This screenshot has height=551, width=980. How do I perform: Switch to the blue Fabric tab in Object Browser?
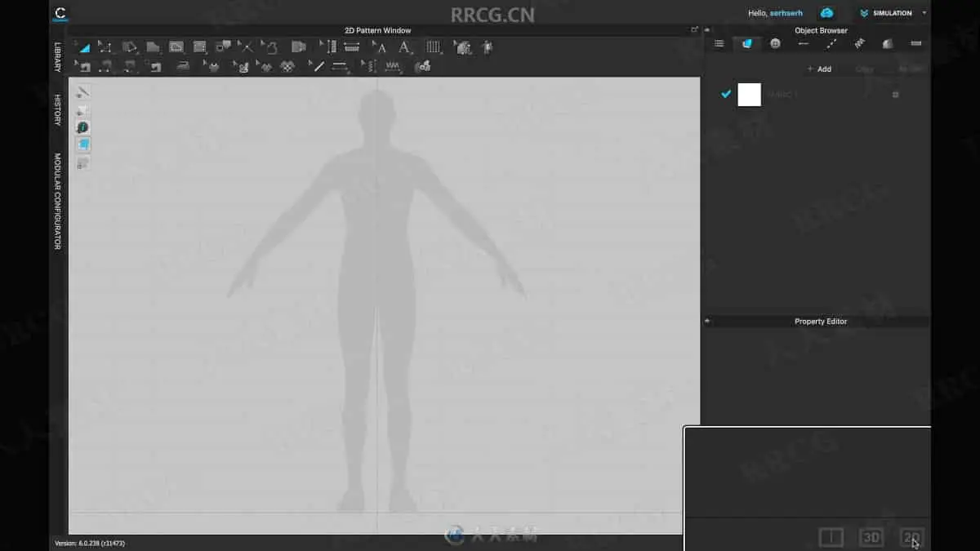coord(747,43)
